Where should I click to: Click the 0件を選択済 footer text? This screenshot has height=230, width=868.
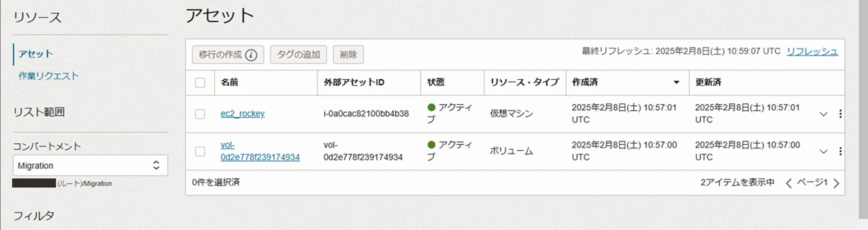click(x=216, y=182)
